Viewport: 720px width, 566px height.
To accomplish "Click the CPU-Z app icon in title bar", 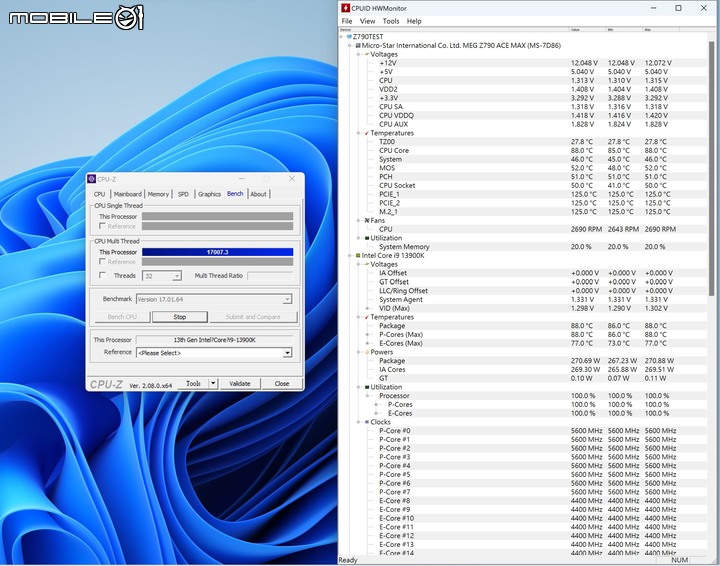I will coord(91,179).
